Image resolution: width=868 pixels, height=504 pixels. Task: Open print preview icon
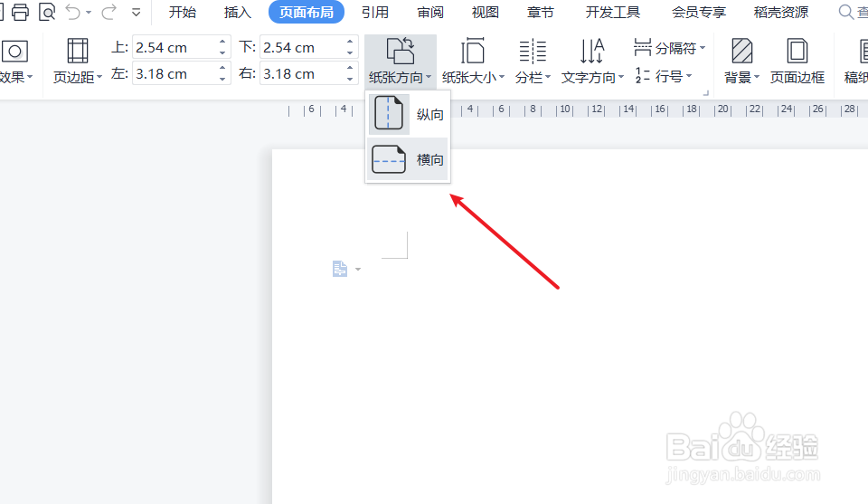47,12
